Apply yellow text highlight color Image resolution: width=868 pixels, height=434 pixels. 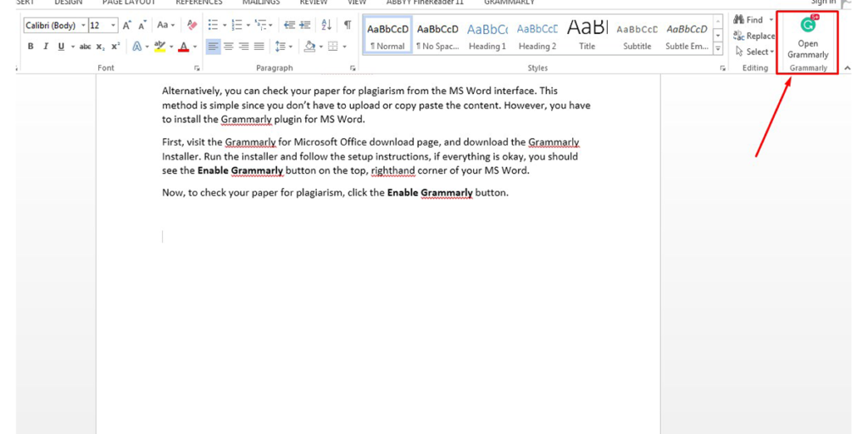(x=159, y=47)
